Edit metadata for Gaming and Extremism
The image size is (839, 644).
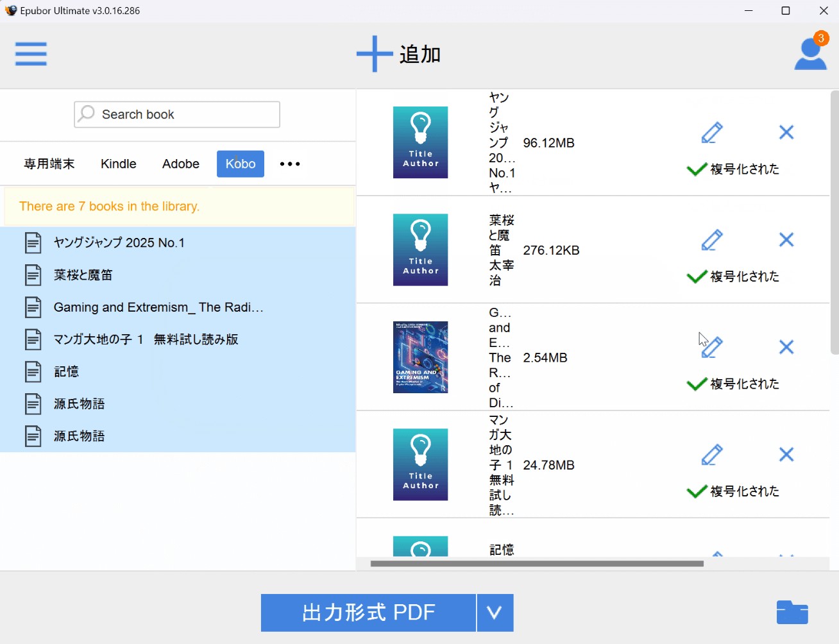(x=712, y=347)
